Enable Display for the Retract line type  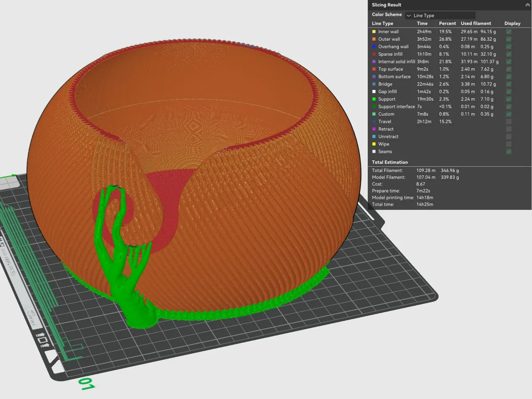(508, 129)
